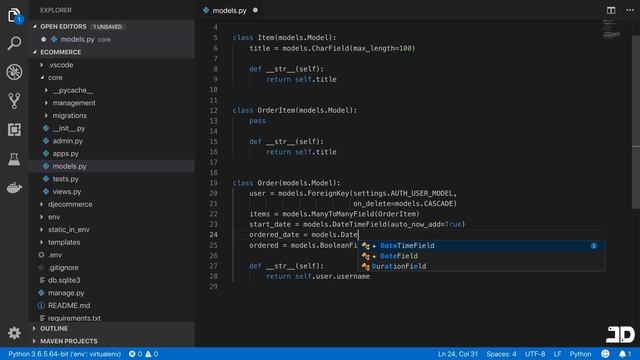640x360 pixels.
Task: Open the .gitignore file
Action: point(111,267)
